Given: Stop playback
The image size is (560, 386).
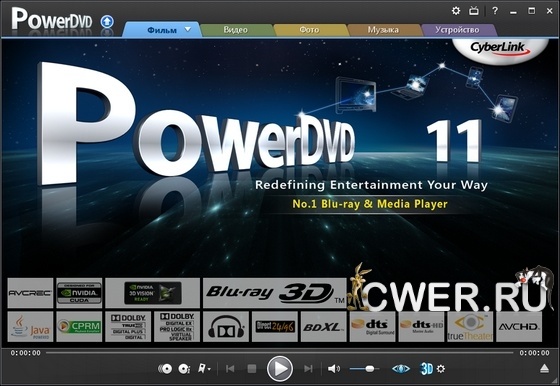Looking at the screenshot, I should tap(252, 369).
